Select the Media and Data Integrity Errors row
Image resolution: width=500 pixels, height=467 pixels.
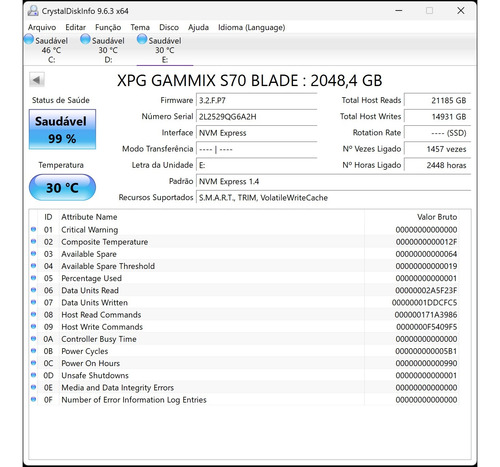click(244, 388)
